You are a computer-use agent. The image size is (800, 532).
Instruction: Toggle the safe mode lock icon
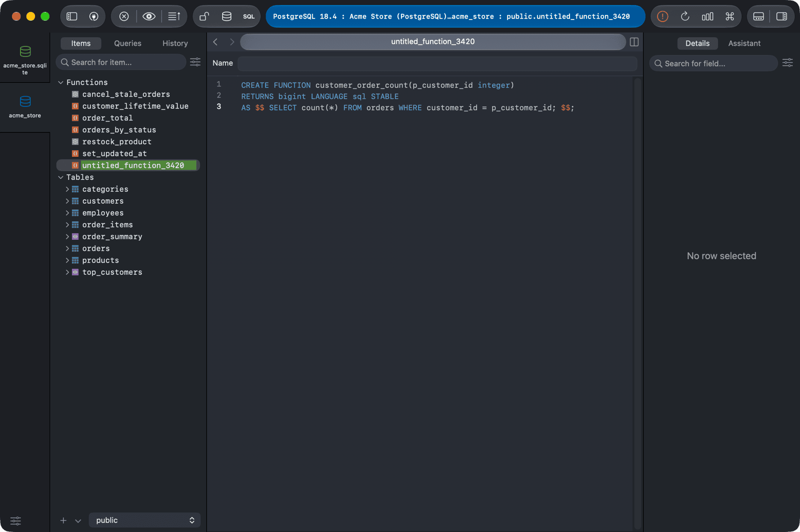click(204, 16)
